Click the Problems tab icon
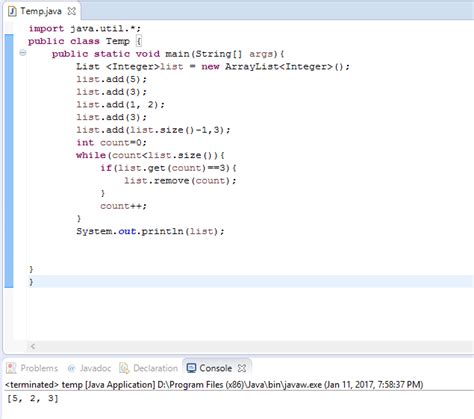 pyautogui.click(x=11, y=368)
